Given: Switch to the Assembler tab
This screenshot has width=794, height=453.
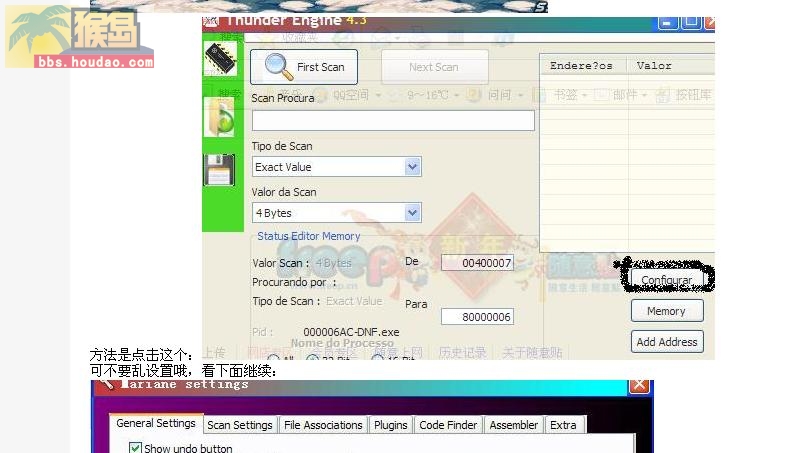Looking at the screenshot, I should coord(513,425).
